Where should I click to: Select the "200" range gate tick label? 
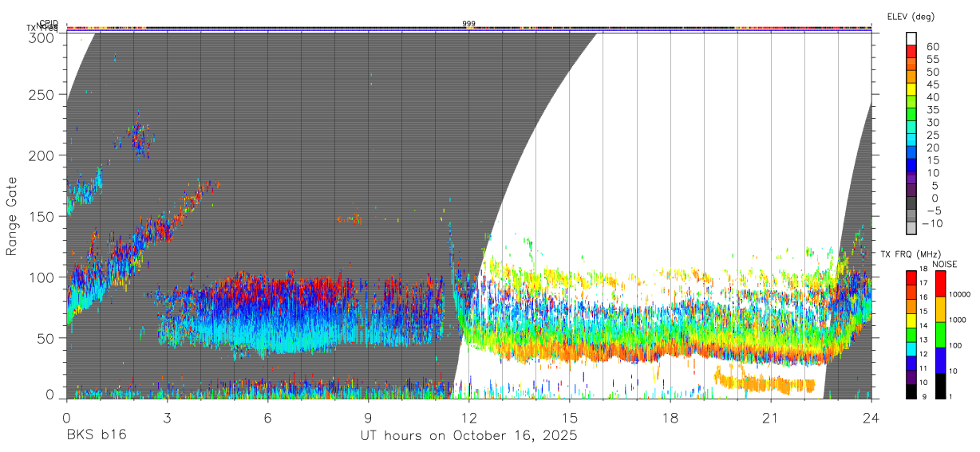[x=43, y=155]
